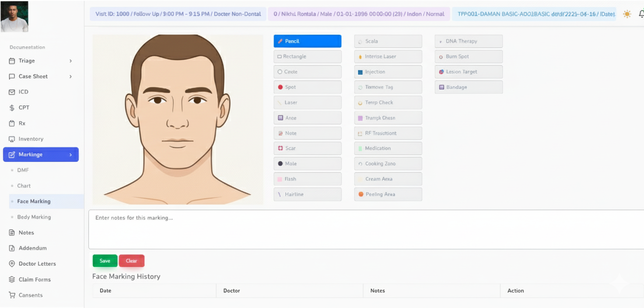The image size is (644, 308).
Task: Select the Scar marker tool
Action: 307,148
